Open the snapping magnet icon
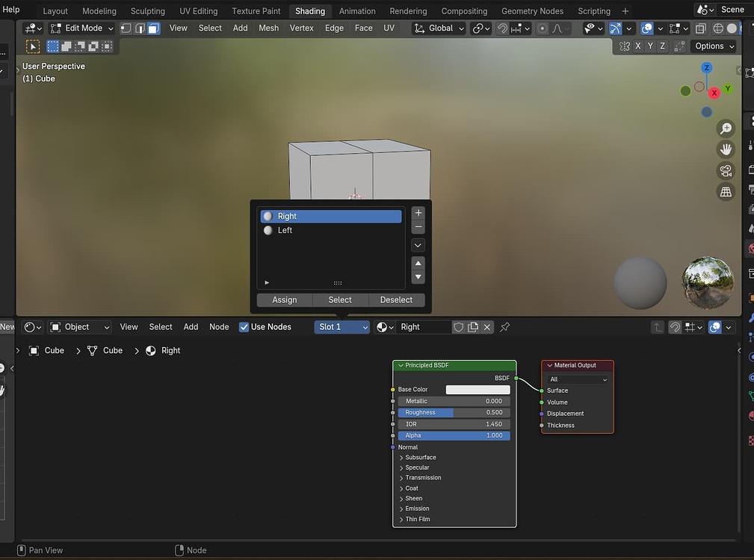This screenshot has height=560, width=754. coord(503,28)
